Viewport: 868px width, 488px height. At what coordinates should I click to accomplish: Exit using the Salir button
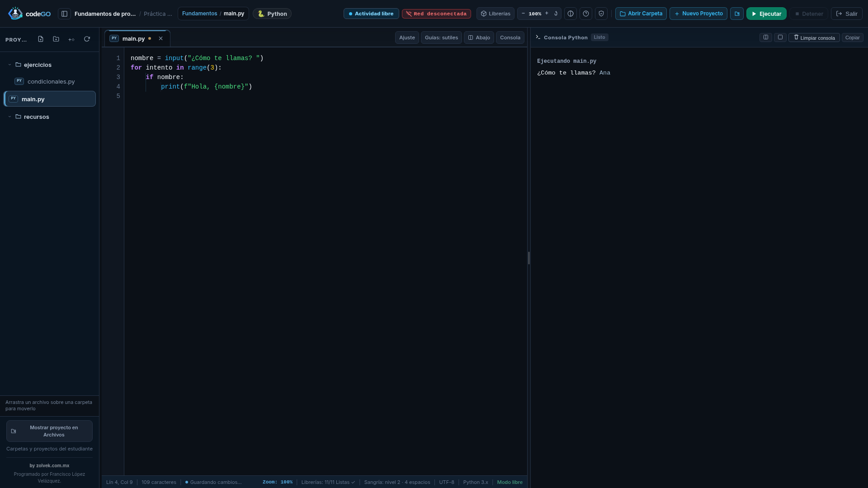click(846, 14)
